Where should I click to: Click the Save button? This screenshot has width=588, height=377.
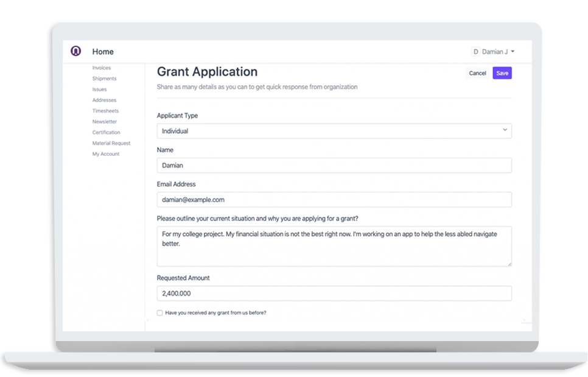tap(502, 72)
